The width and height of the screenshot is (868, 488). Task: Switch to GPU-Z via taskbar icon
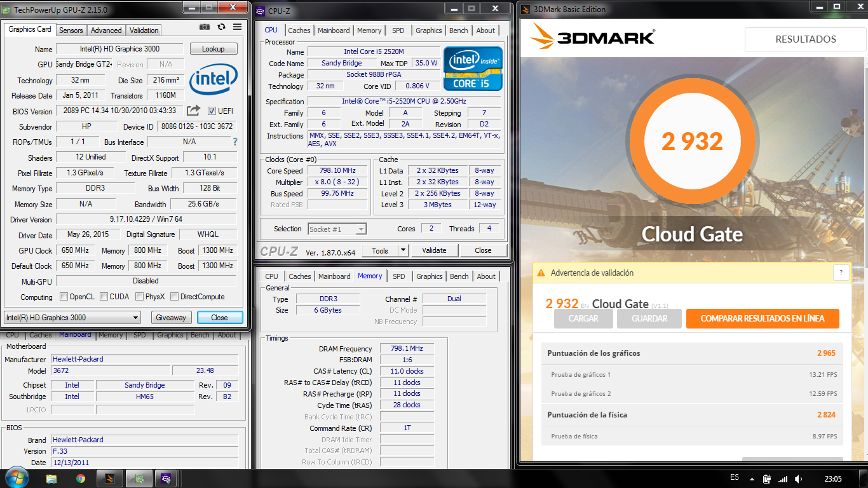[x=139, y=478]
